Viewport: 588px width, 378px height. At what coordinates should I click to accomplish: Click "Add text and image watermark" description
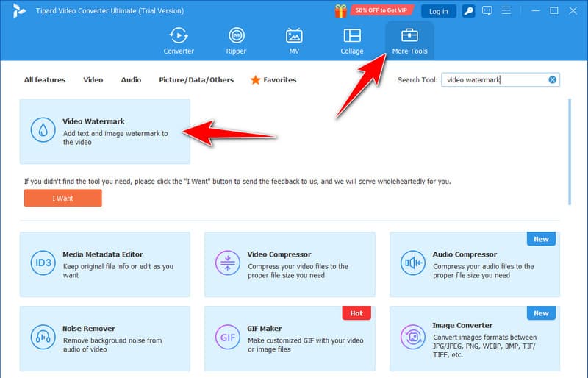(115, 138)
